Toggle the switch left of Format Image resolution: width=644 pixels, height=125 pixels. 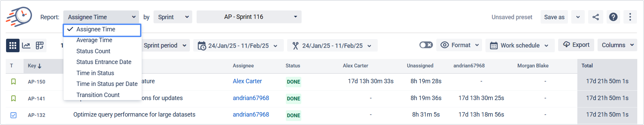426,45
